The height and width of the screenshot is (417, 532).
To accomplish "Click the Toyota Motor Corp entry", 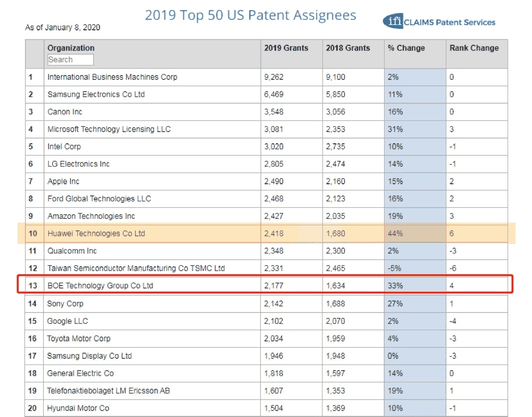I will 78,339.
